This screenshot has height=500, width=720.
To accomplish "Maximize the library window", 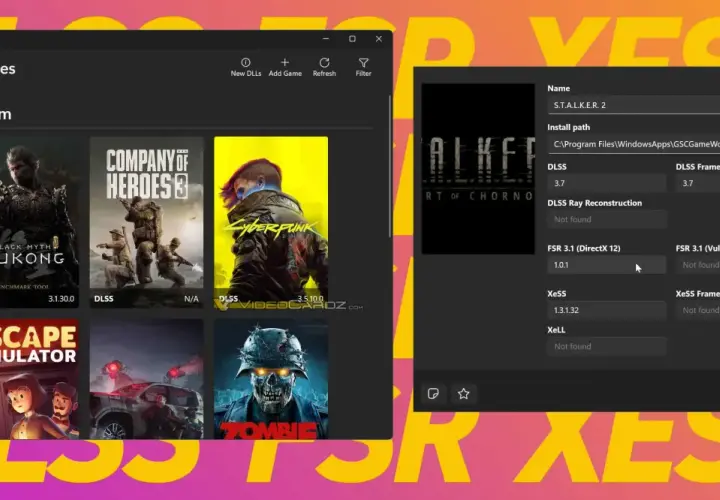I will tap(352, 39).
